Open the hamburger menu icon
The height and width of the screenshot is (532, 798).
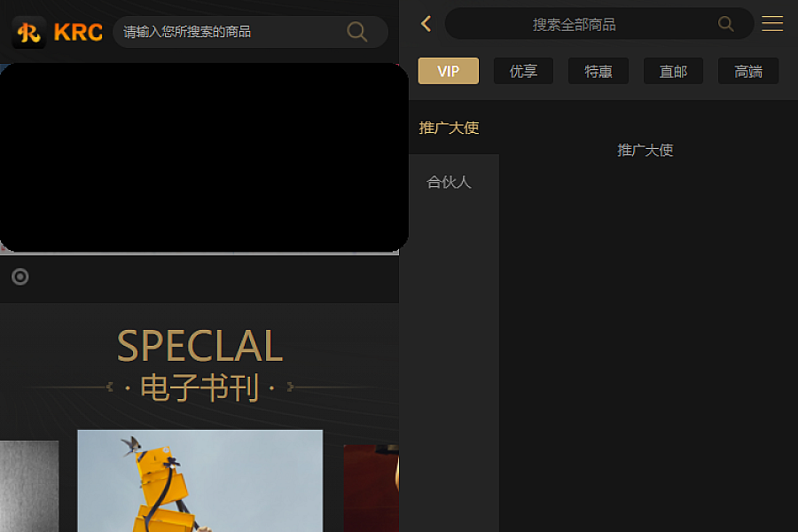coord(772,23)
